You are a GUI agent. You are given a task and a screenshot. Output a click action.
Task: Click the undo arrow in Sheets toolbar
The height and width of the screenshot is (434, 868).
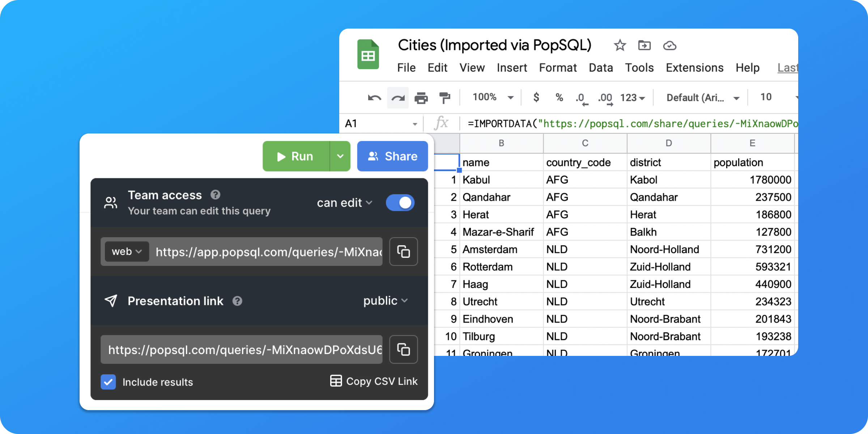374,98
